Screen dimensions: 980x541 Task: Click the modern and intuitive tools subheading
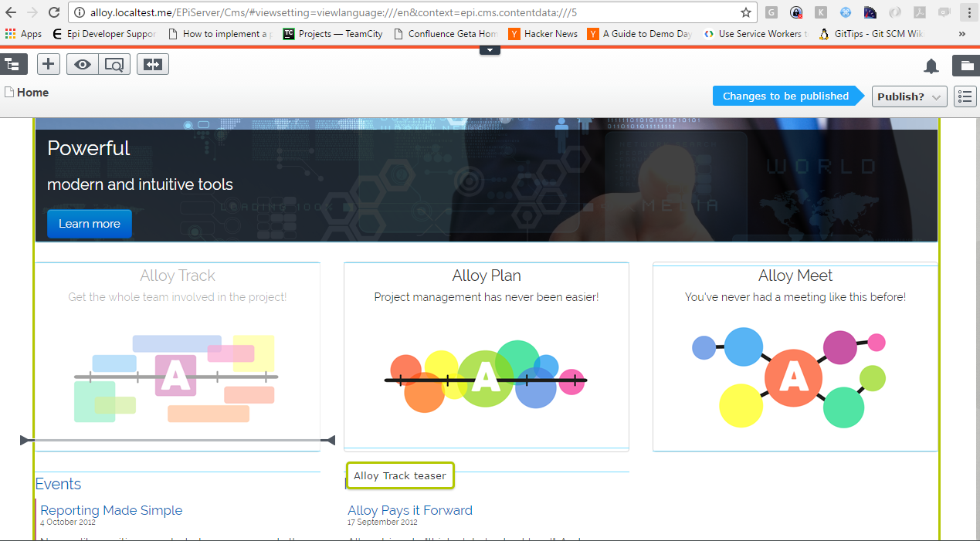[x=140, y=184]
